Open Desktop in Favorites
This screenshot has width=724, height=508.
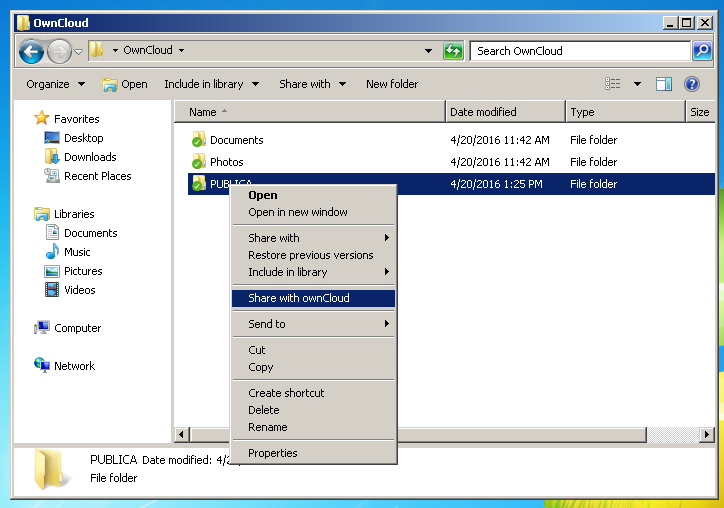83,138
